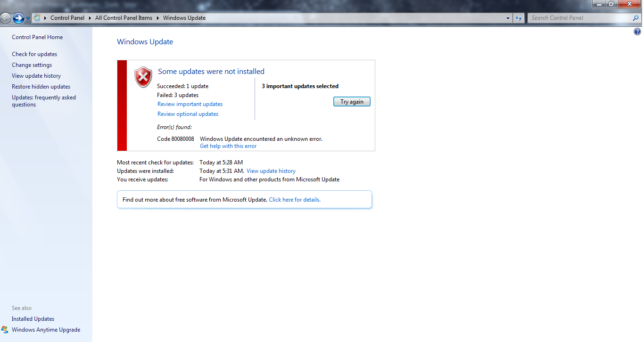Click the Control Panel icon in address bar

click(37, 18)
